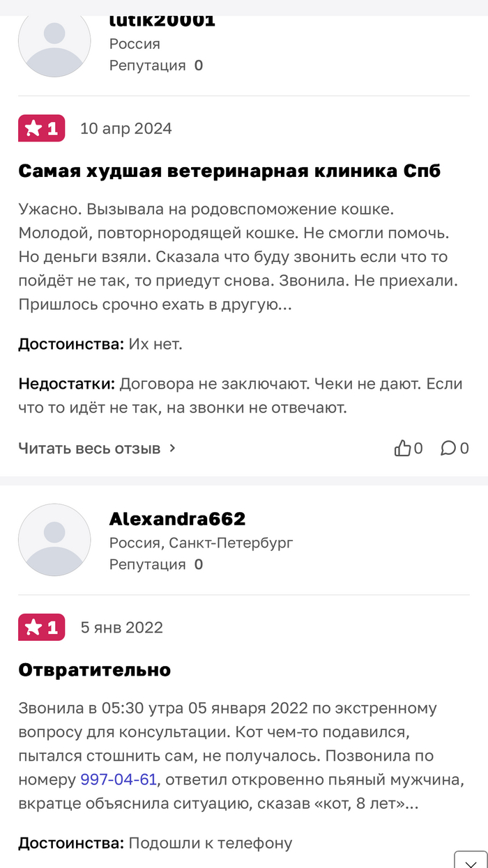This screenshot has width=488, height=868.
Task: Open the review titled "Самая худшая ветеринарная клиника Спб"
Action: (229, 171)
